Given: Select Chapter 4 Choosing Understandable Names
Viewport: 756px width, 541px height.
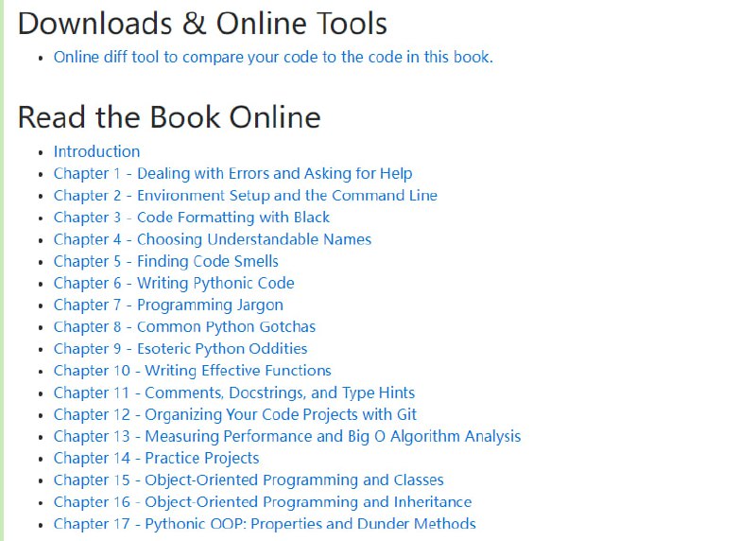Looking at the screenshot, I should [x=212, y=239].
